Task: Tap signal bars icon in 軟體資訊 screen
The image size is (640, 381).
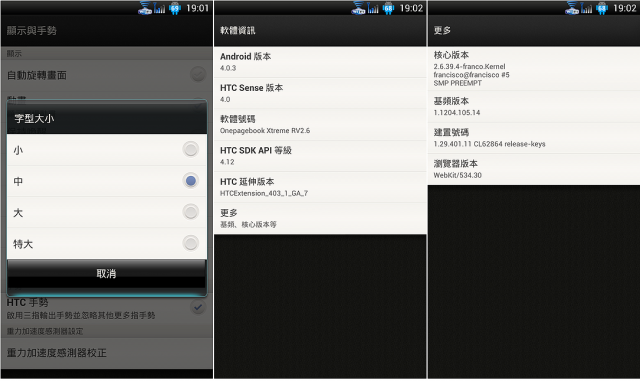Action: 373,8
